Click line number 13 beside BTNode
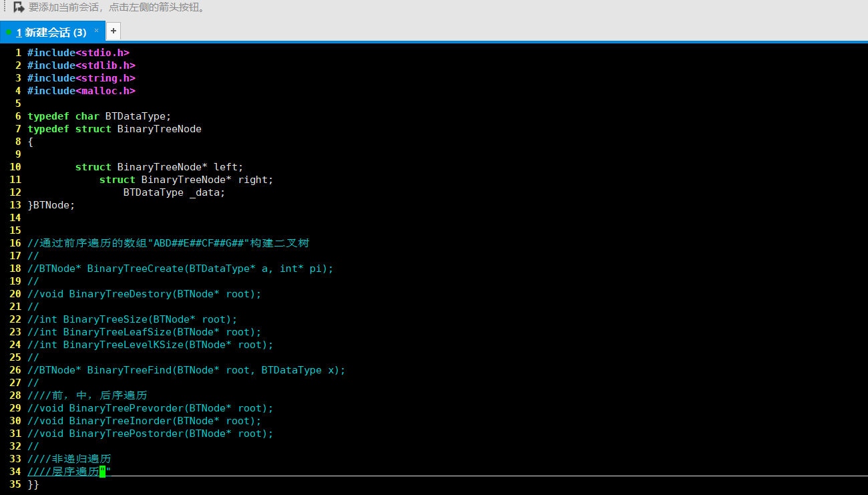Viewport: 868px width, 495px height. pos(15,204)
